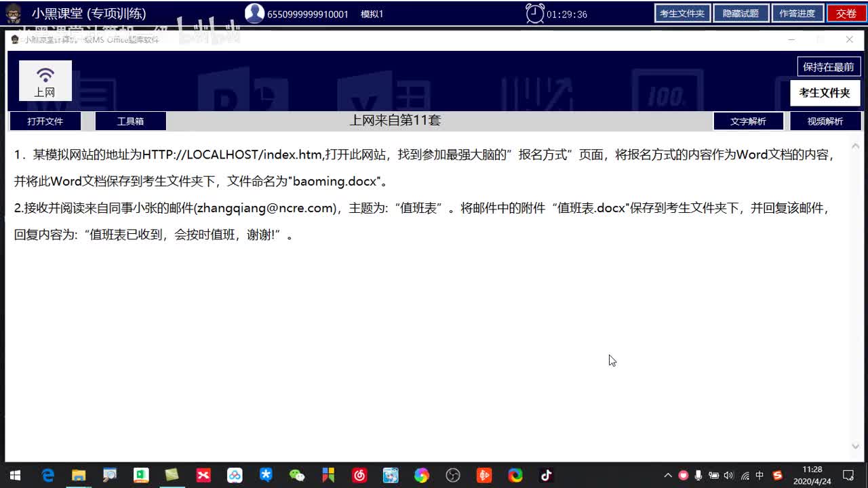868x488 pixels.
Task: Toggle the 保持在最前 always-on-top button
Action: [x=829, y=66]
